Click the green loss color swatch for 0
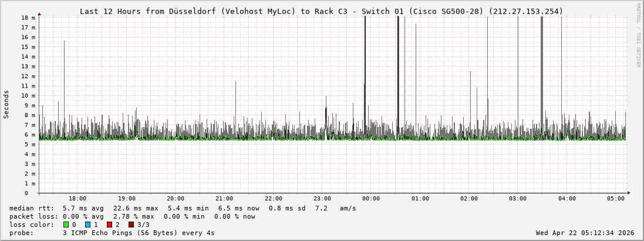The image size is (644, 241). point(66,225)
